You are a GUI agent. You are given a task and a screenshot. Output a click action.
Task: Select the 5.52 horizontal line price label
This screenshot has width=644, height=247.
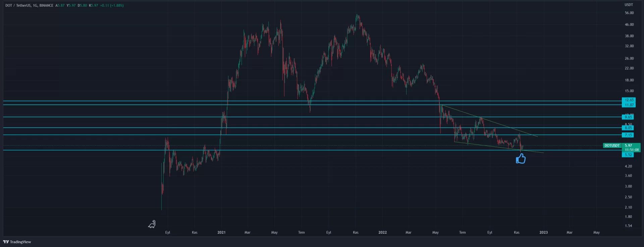pos(628,155)
